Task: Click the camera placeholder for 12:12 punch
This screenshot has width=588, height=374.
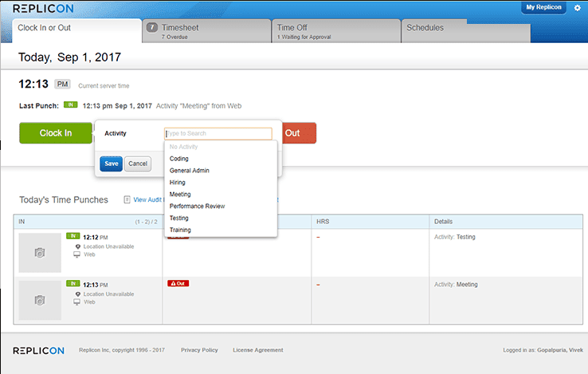Action: 40,252
